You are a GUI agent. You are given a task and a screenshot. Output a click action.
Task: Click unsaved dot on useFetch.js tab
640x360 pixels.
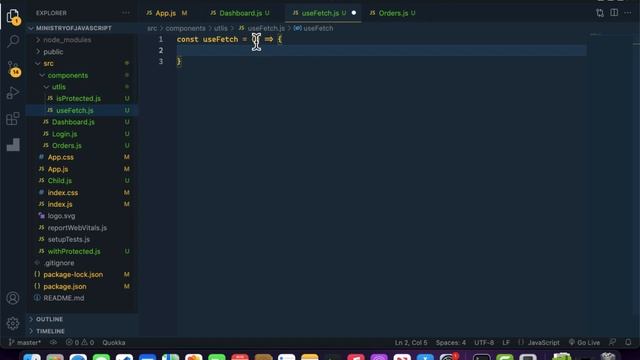(353, 13)
